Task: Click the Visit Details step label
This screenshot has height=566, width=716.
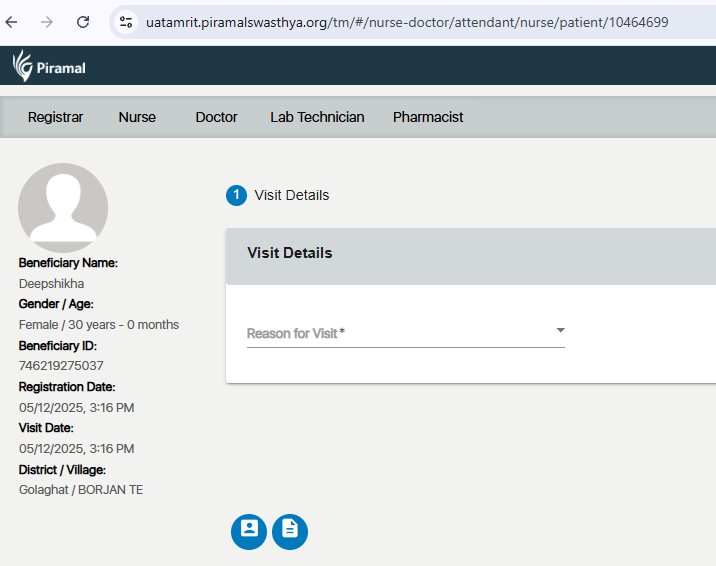Action: click(291, 195)
